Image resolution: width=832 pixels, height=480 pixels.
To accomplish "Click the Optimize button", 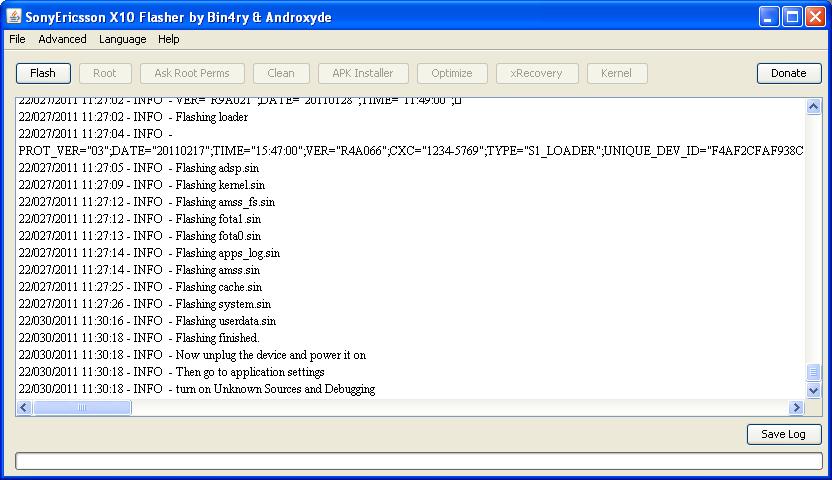I will coord(452,73).
